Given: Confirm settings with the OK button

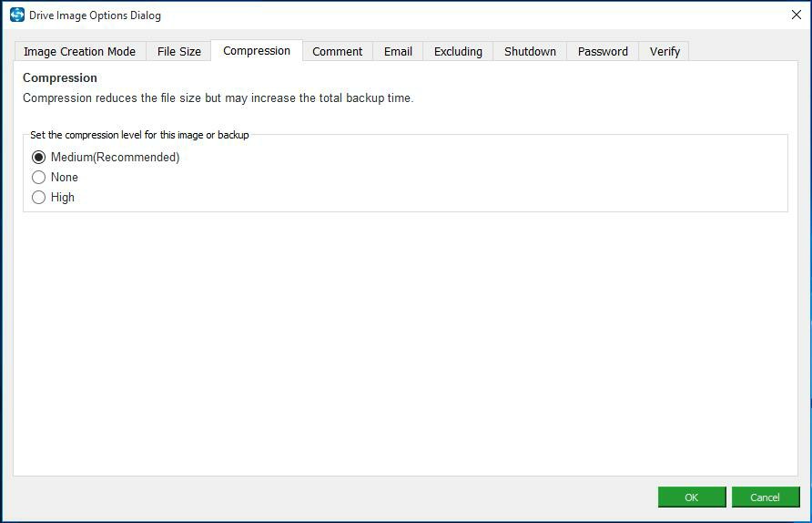Looking at the screenshot, I should [x=692, y=497].
